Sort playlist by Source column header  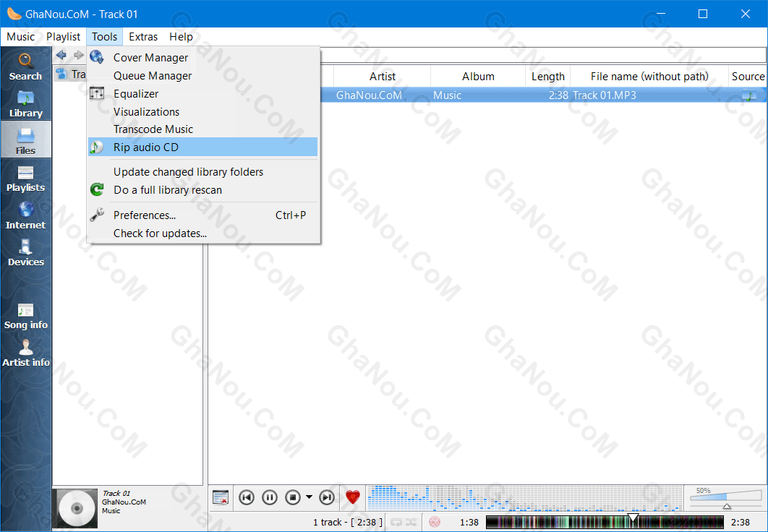click(x=748, y=77)
